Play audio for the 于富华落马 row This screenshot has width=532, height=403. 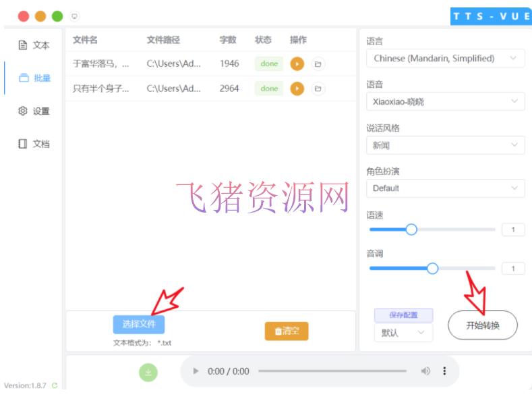coord(297,63)
